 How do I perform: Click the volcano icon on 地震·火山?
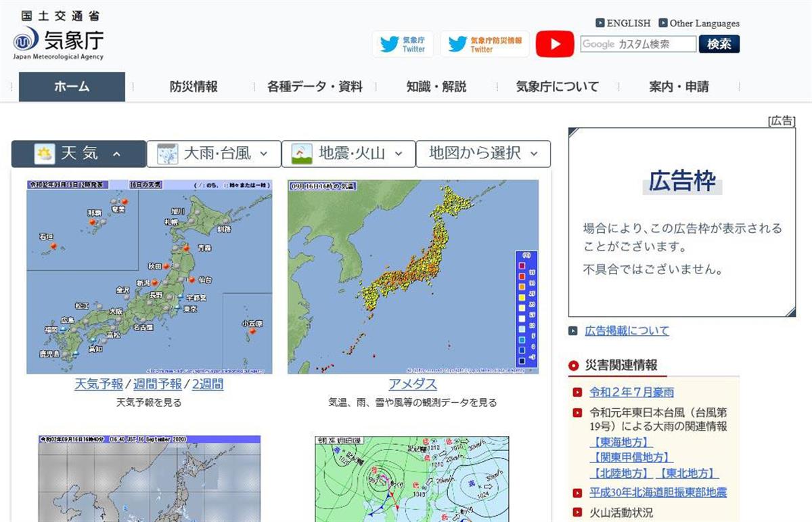pyautogui.click(x=302, y=154)
